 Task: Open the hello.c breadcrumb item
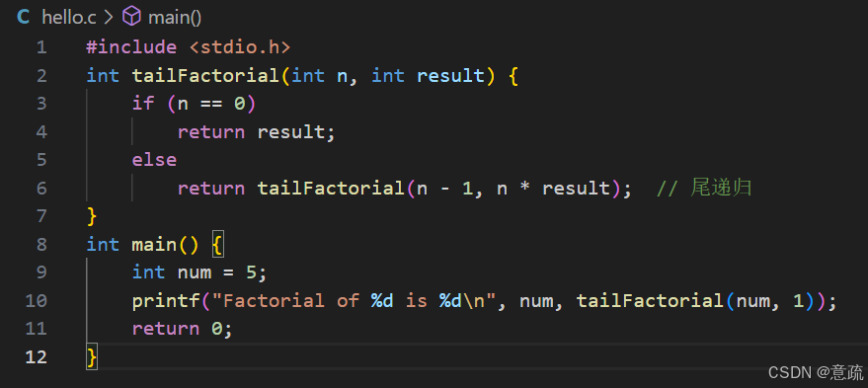tap(69, 18)
